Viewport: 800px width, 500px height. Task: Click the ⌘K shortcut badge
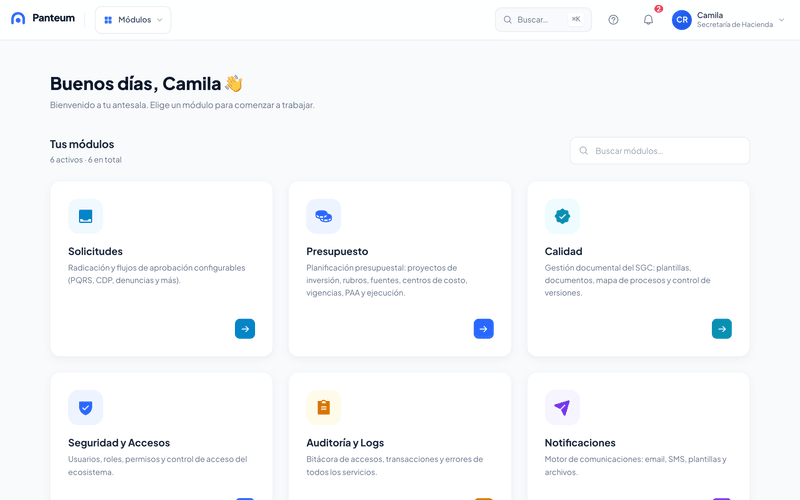coord(576,19)
